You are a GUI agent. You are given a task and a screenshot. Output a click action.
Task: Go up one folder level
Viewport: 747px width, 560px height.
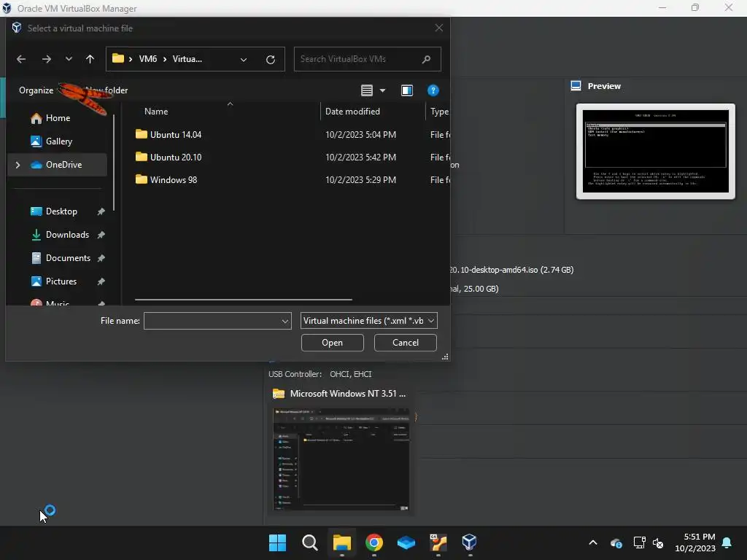pos(90,59)
